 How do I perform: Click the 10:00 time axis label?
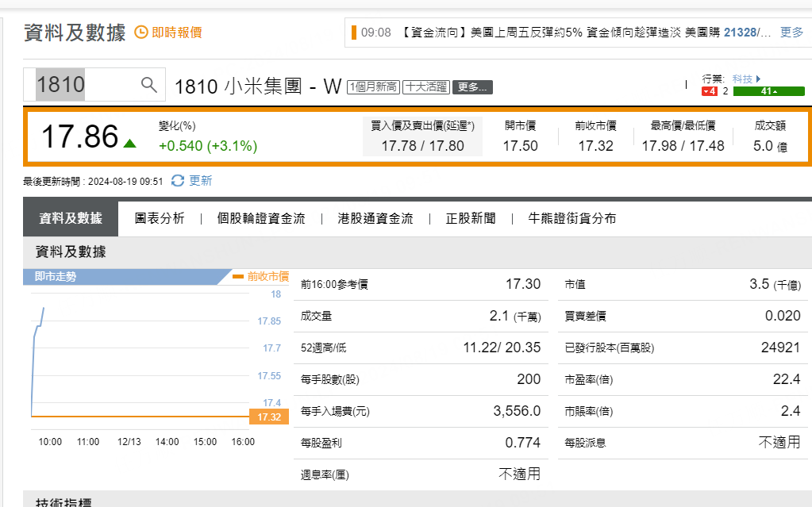(50, 442)
